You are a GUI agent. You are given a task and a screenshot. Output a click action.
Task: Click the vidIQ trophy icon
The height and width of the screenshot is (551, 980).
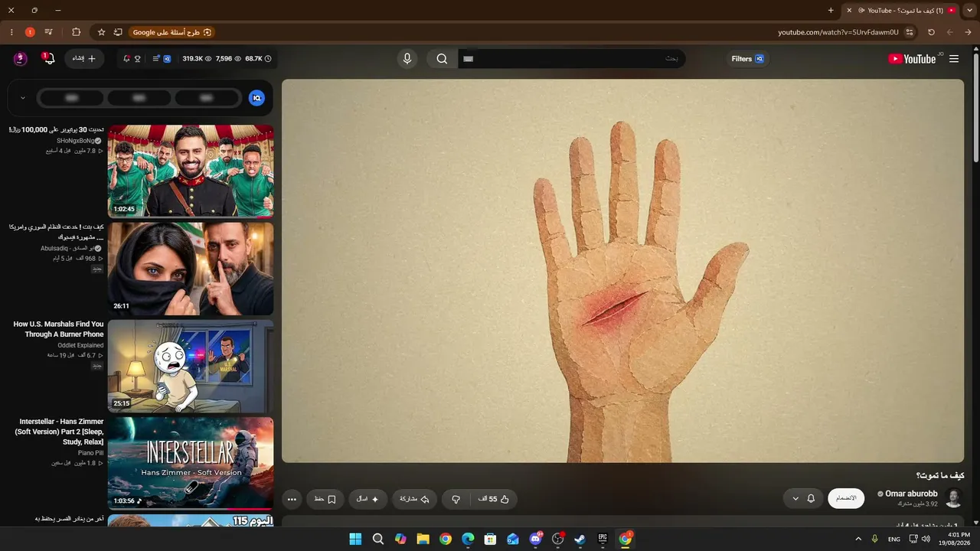tap(138, 59)
